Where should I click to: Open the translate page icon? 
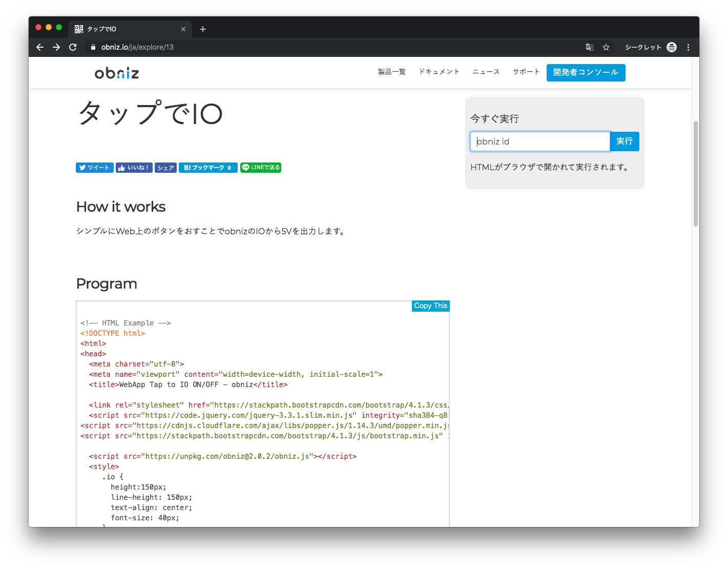tap(590, 47)
